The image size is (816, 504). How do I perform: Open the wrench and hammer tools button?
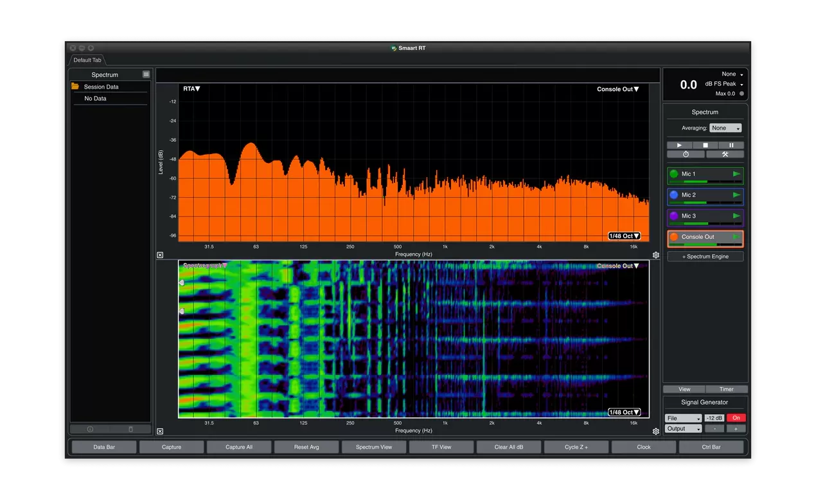(x=725, y=154)
